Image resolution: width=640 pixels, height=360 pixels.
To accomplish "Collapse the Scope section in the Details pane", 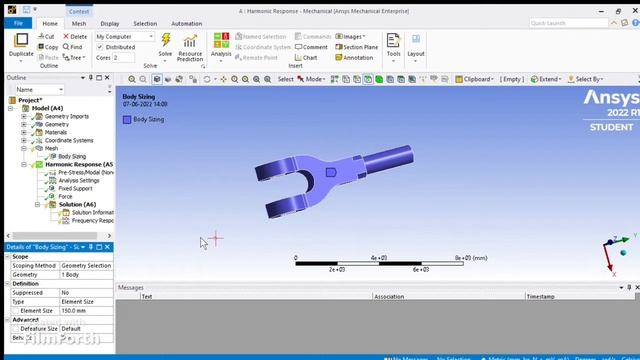I will point(7,257).
